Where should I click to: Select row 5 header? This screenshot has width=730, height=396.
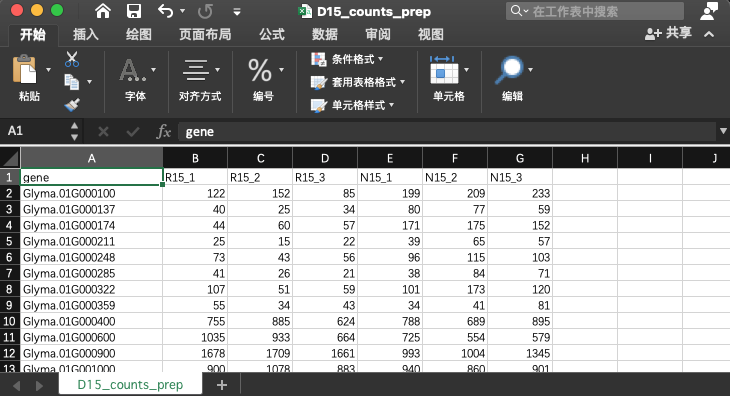click(10, 242)
